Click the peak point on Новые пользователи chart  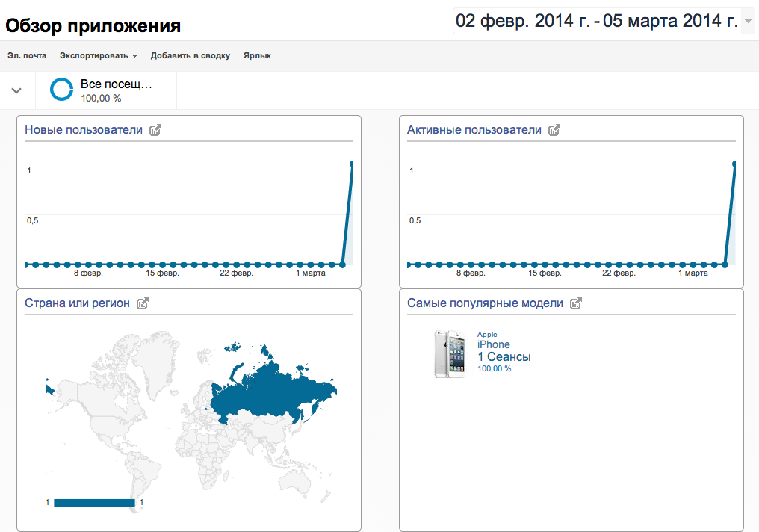[x=352, y=164]
